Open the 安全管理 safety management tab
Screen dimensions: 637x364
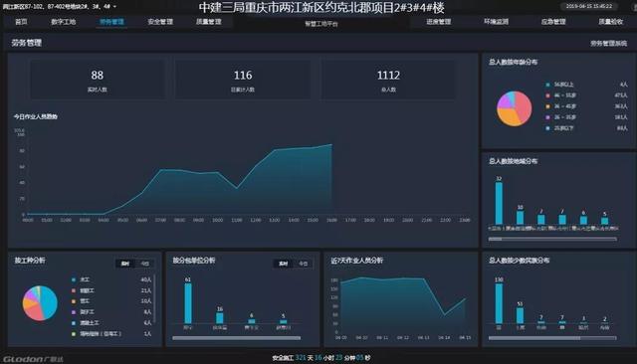(x=160, y=22)
